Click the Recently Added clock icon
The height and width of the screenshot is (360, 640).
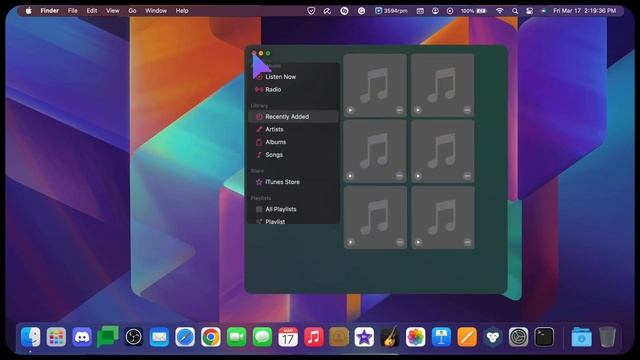pos(259,117)
